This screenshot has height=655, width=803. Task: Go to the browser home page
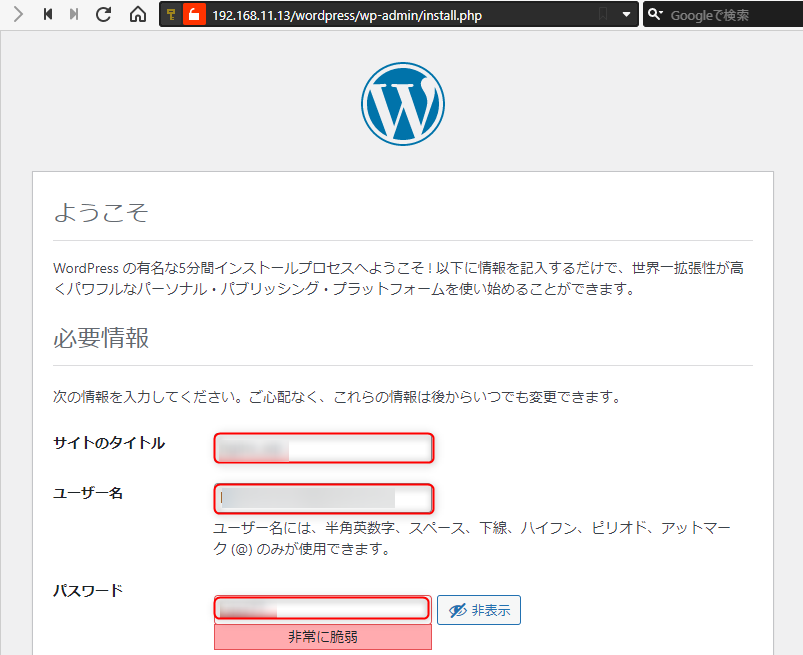(x=138, y=15)
